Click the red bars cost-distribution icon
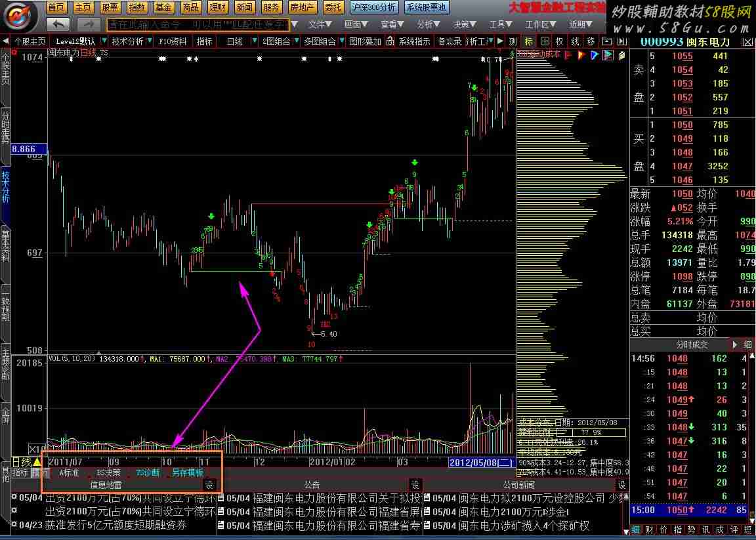 569,54
